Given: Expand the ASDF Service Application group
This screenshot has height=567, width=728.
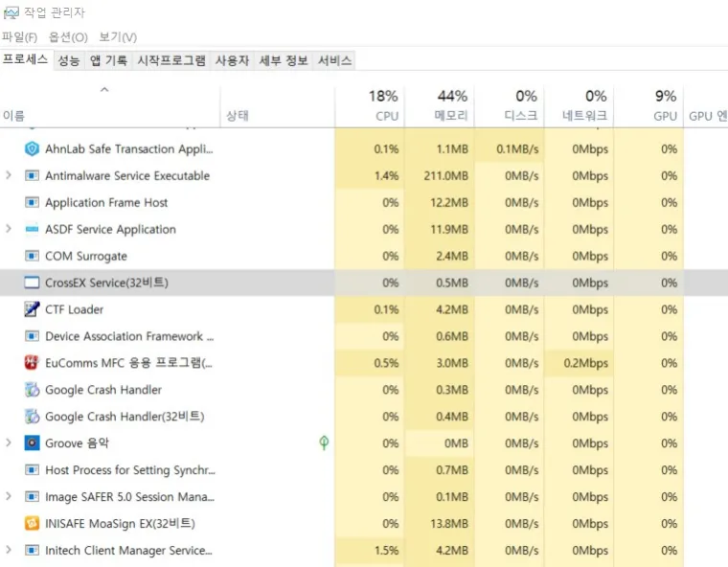Looking at the screenshot, I should click(9, 229).
